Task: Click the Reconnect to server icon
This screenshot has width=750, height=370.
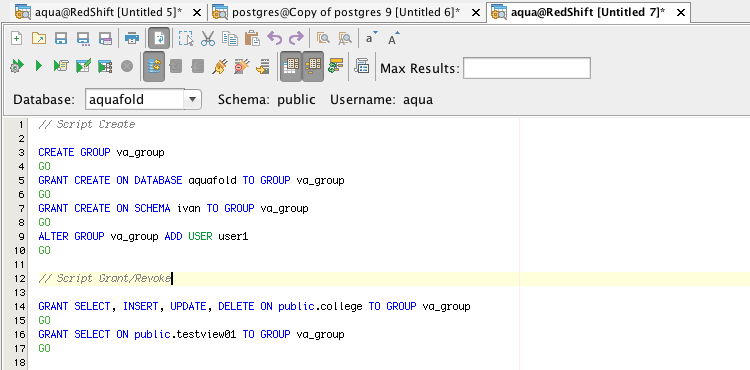Action: (x=263, y=66)
